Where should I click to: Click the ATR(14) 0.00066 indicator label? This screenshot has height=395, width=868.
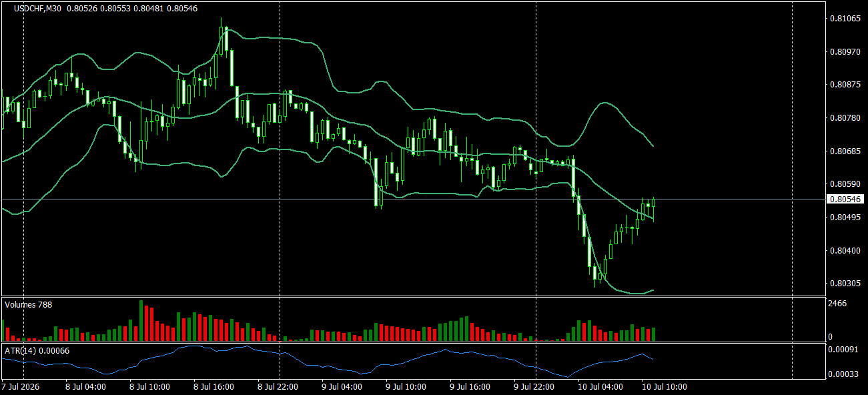37,350
